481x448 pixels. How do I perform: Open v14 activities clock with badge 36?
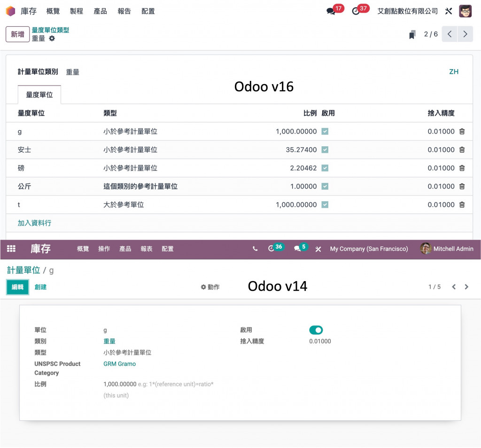coord(271,249)
